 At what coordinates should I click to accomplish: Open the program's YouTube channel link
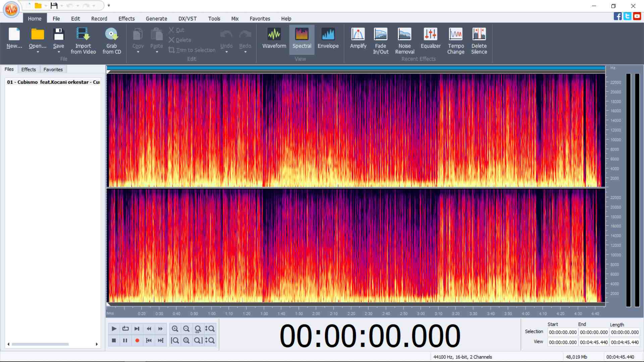pyautogui.click(x=637, y=16)
